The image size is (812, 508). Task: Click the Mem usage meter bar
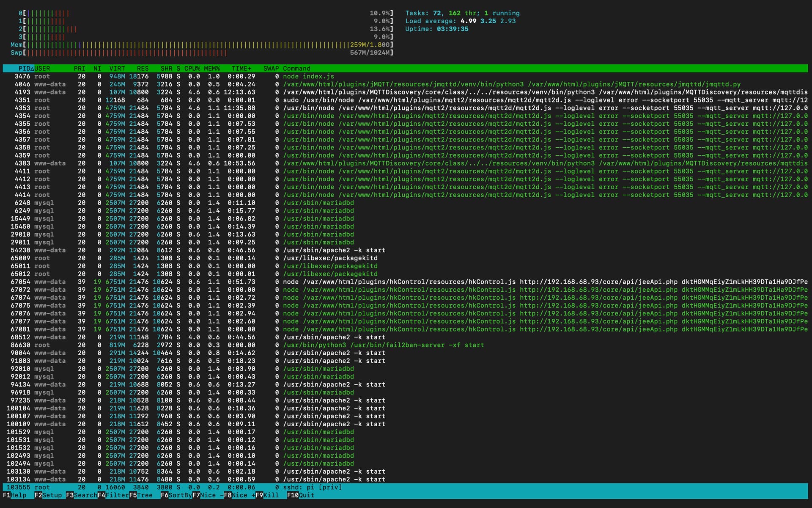[202, 45]
